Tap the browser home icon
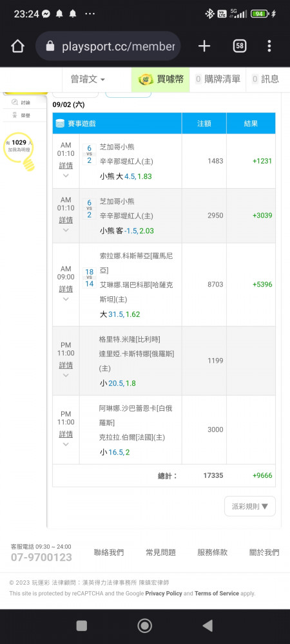The width and height of the screenshot is (290, 644). pos(17,46)
